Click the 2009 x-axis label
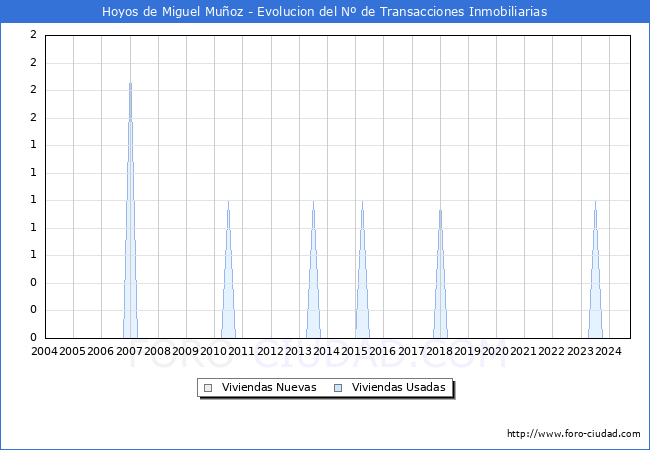650x450 pixels. click(x=185, y=351)
